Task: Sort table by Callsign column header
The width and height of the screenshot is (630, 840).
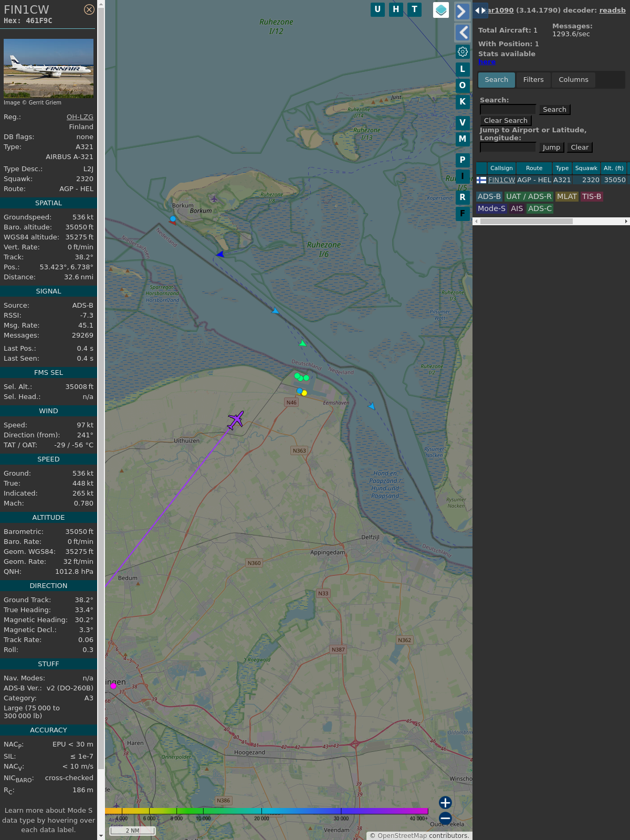Action: [501, 168]
